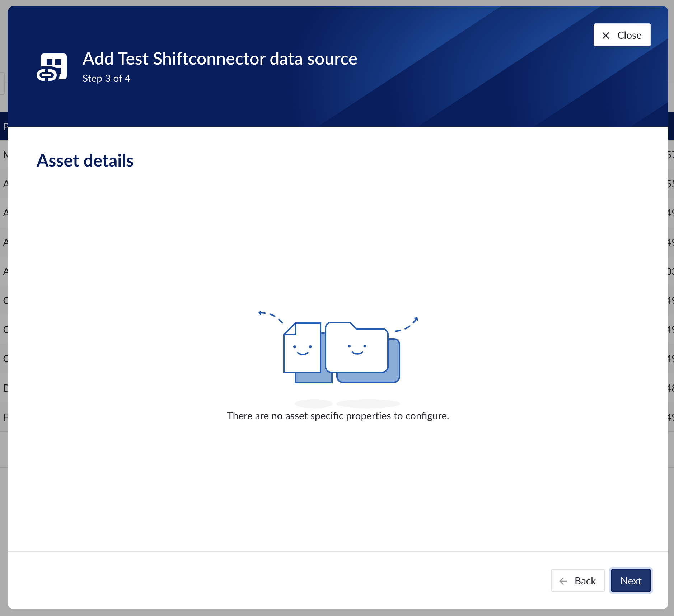Click the 'Next' label text

[x=631, y=581]
